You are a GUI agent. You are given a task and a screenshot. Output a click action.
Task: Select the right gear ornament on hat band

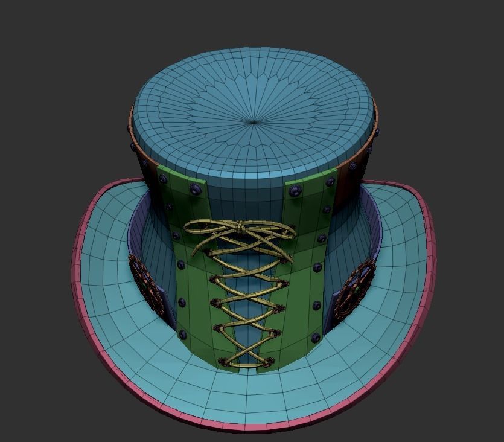(x=354, y=290)
